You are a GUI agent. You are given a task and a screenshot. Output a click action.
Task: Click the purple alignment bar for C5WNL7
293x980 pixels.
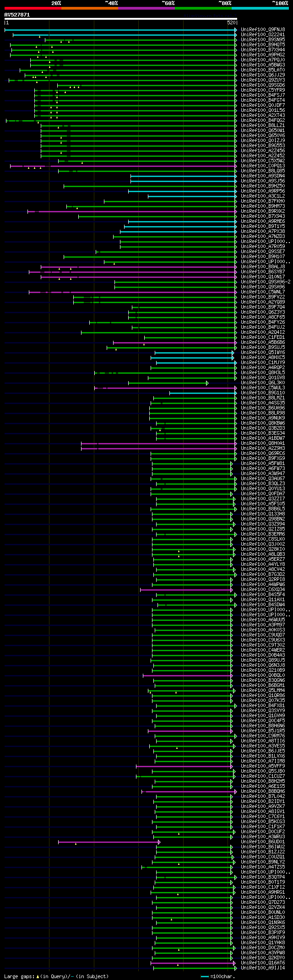click(132, 292)
